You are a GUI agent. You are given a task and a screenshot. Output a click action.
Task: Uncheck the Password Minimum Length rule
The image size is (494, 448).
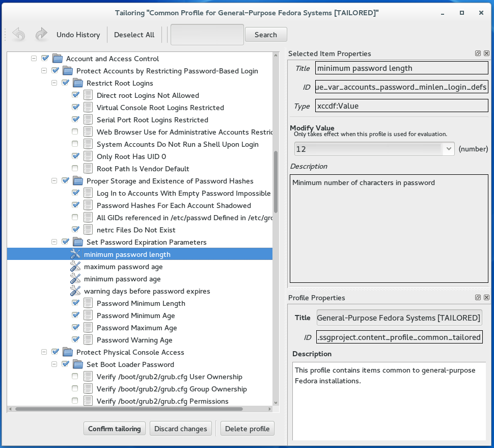(74, 303)
